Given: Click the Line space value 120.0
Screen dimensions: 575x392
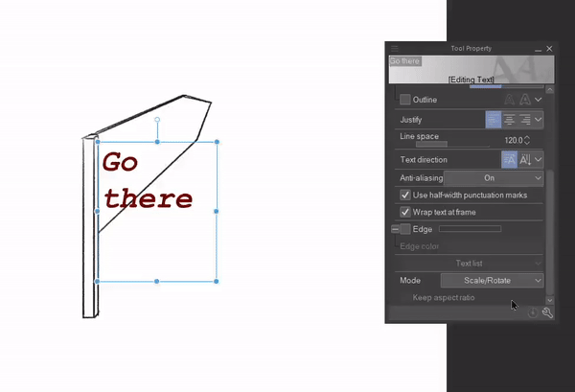Looking at the screenshot, I should (514, 140).
